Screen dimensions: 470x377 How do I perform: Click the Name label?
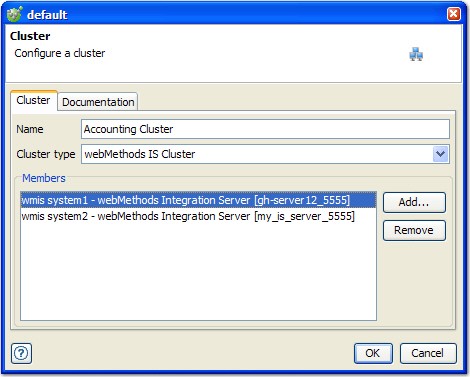tap(30, 129)
